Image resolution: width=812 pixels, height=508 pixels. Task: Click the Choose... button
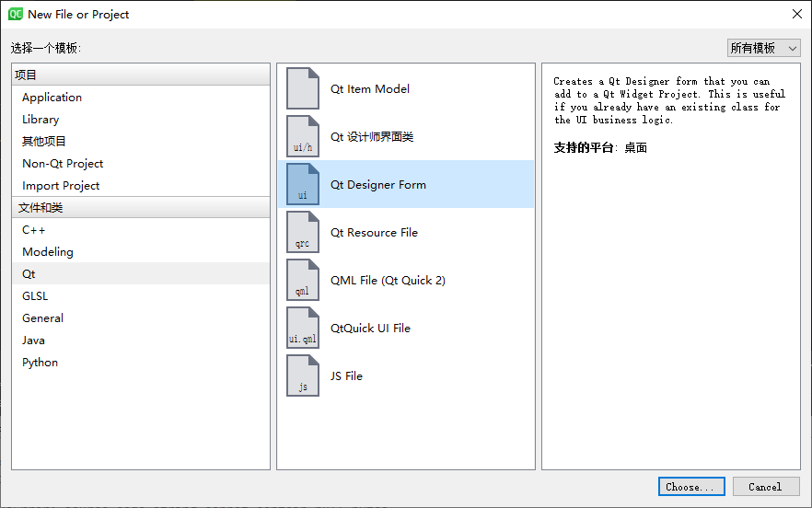click(x=691, y=486)
